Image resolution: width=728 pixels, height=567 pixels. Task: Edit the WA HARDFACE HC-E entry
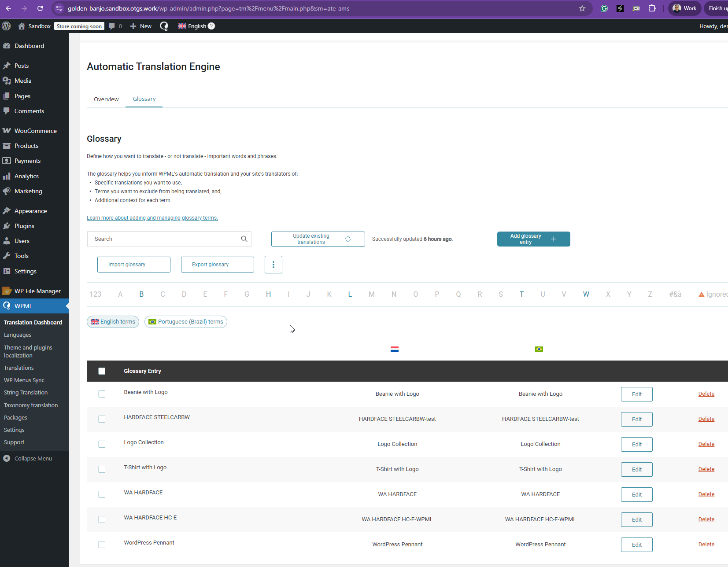coord(637,519)
